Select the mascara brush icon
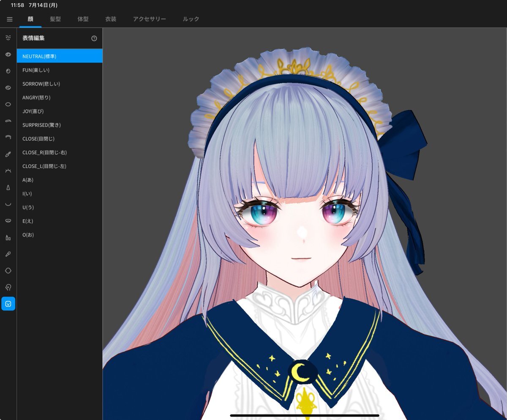Screen dimensions: 507x420 [x=8, y=154]
